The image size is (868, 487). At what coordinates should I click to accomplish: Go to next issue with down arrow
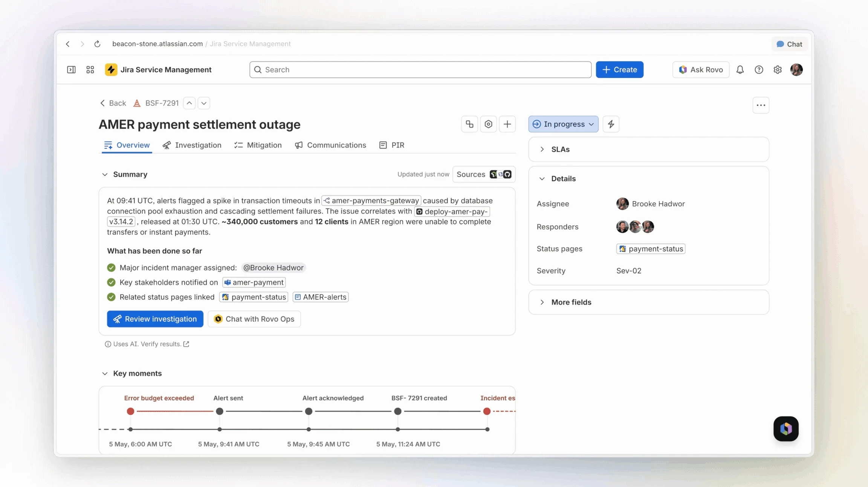(x=204, y=103)
